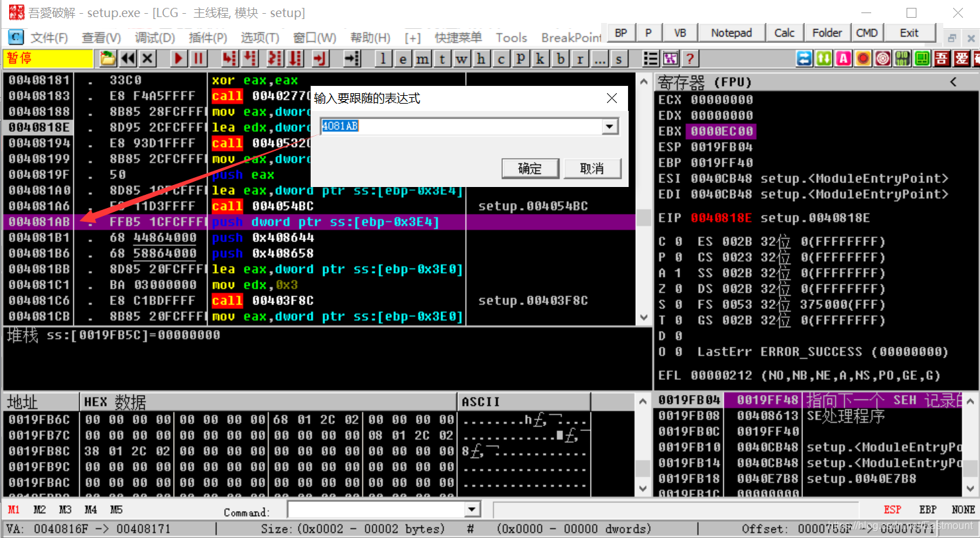
Task: Open the 插件(P) menu
Action: (208, 38)
